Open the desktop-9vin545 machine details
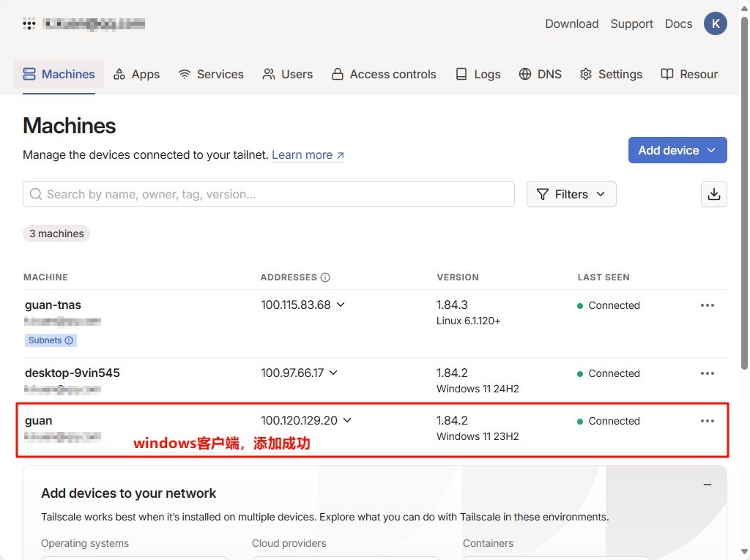Image resolution: width=750 pixels, height=560 pixels. click(73, 373)
